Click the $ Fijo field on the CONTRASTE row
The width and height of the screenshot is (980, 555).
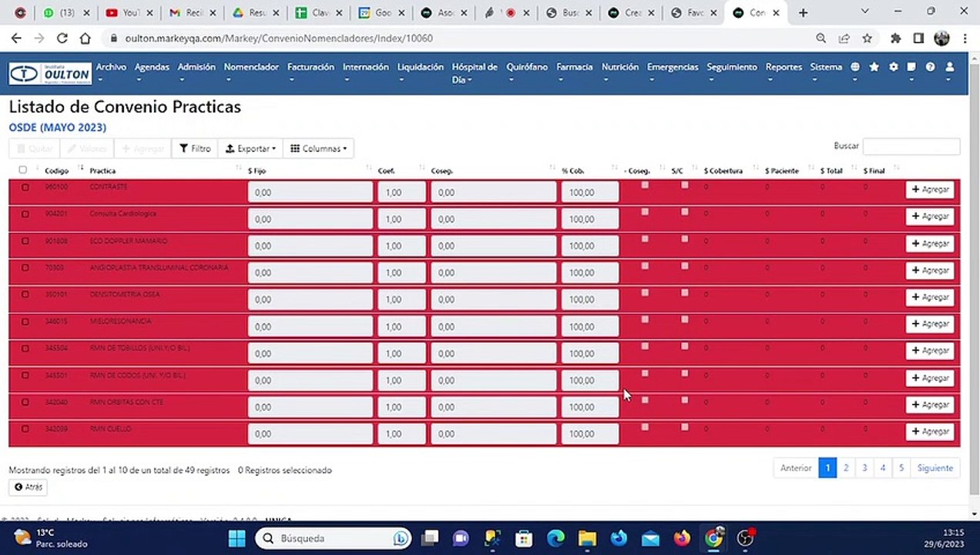(x=310, y=193)
